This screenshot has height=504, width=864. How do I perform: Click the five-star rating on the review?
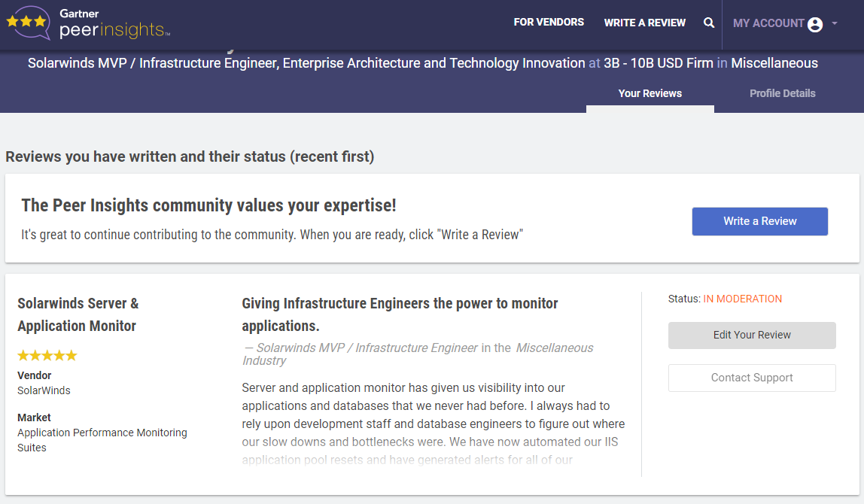[x=47, y=355]
